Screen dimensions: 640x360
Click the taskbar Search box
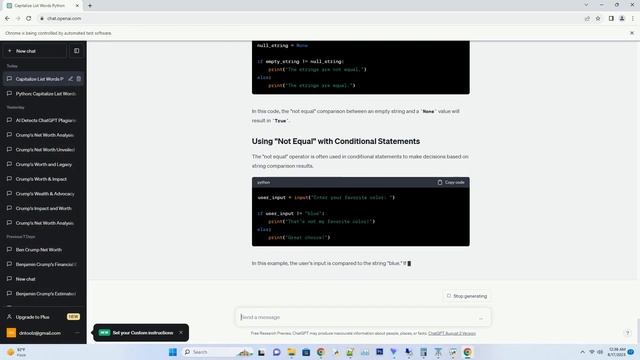coord(217,352)
